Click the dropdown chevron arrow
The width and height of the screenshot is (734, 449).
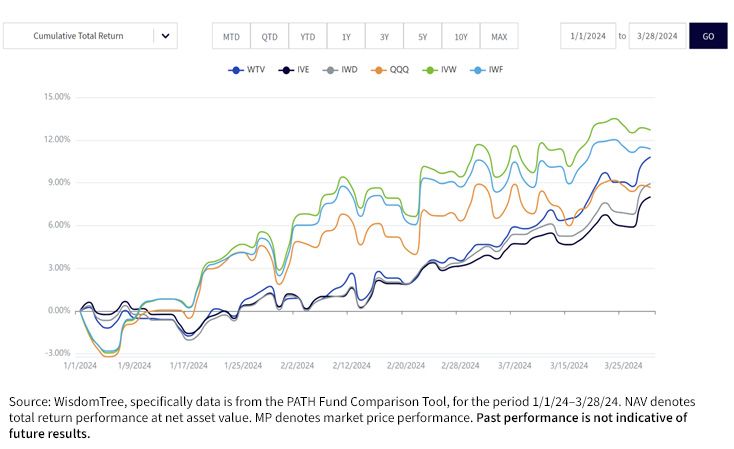pyautogui.click(x=165, y=36)
